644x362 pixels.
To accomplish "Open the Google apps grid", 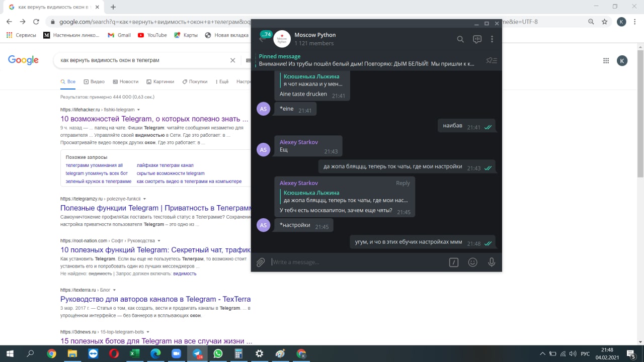I will [x=606, y=61].
